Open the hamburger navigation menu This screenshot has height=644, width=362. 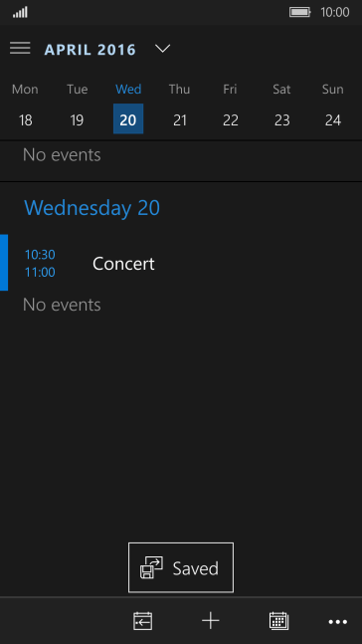point(20,48)
